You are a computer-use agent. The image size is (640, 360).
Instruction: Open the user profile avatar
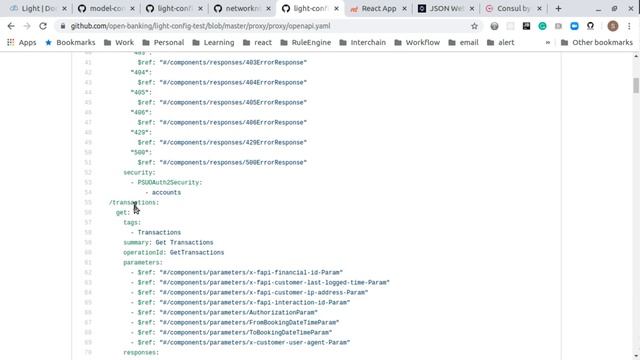tap(613, 26)
